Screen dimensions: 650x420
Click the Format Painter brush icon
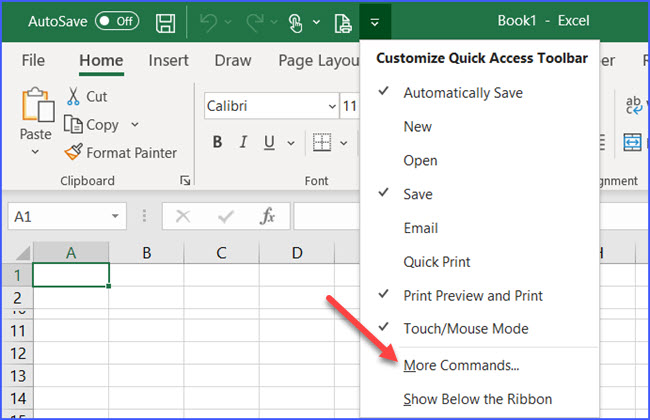[74, 152]
